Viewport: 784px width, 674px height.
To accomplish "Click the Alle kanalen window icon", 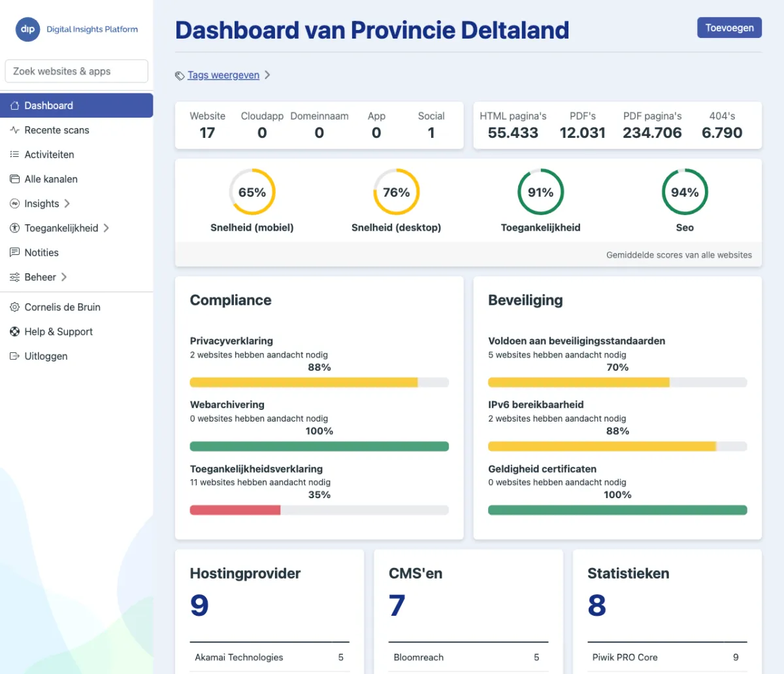I will click(14, 179).
